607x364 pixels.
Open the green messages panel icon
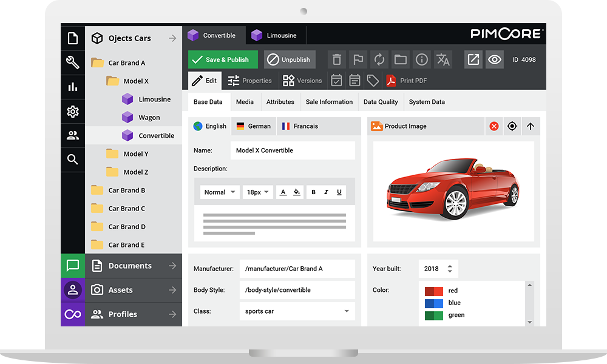pos(72,265)
